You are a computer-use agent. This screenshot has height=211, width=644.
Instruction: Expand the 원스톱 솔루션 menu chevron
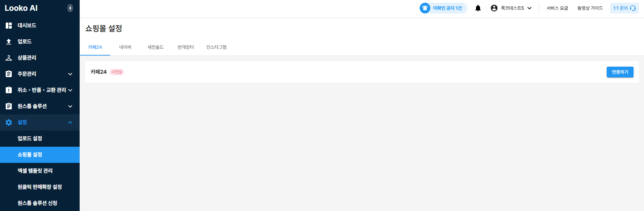70,106
